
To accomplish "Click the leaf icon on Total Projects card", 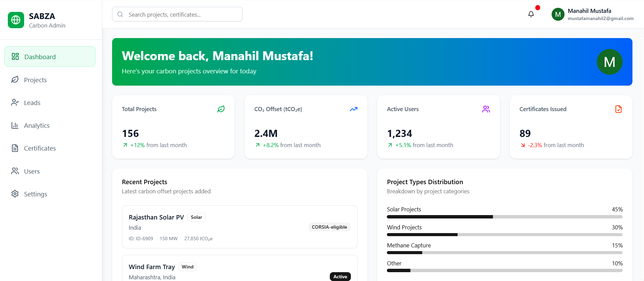I will tap(221, 109).
